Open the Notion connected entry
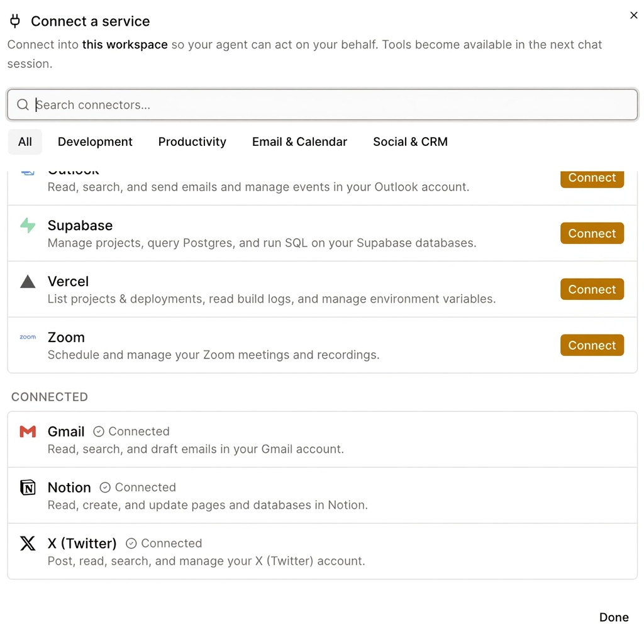 [x=322, y=496]
